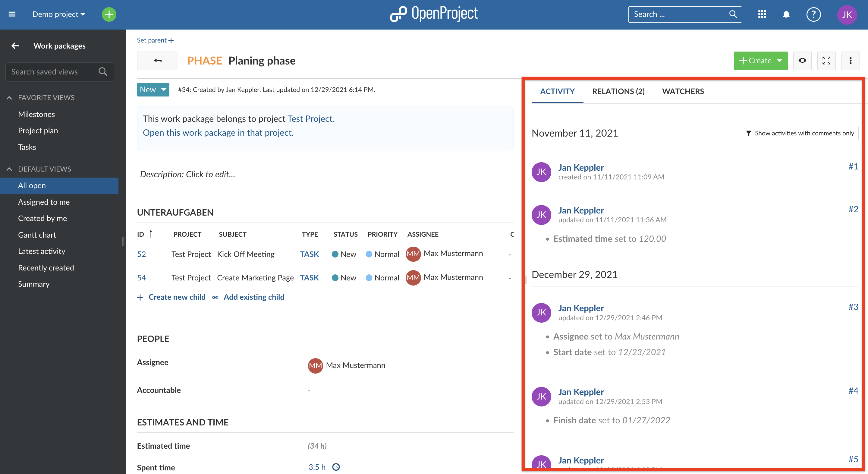Open the Milestones favorite view
The height and width of the screenshot is (474, 868).
click(x=36, y=114)
